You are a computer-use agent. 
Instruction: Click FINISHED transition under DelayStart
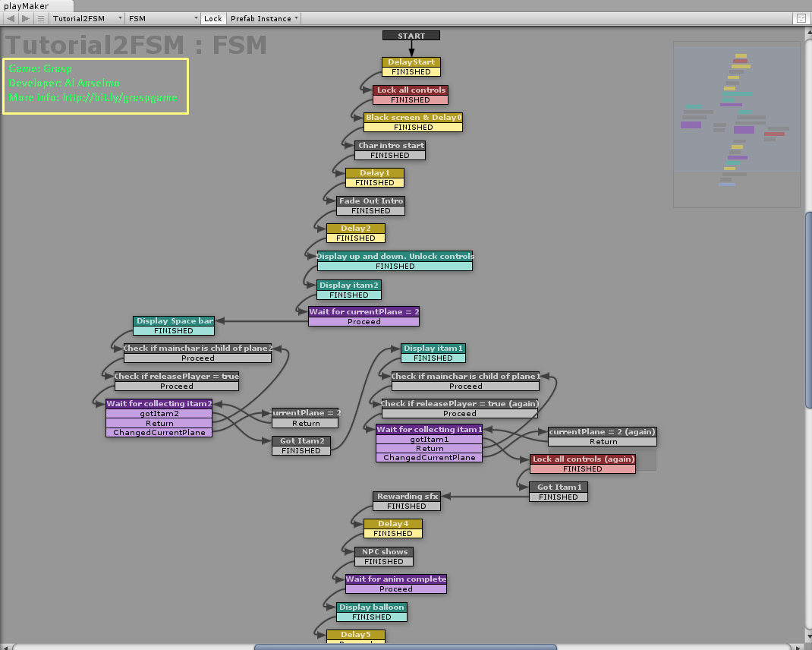coord(411,72)
